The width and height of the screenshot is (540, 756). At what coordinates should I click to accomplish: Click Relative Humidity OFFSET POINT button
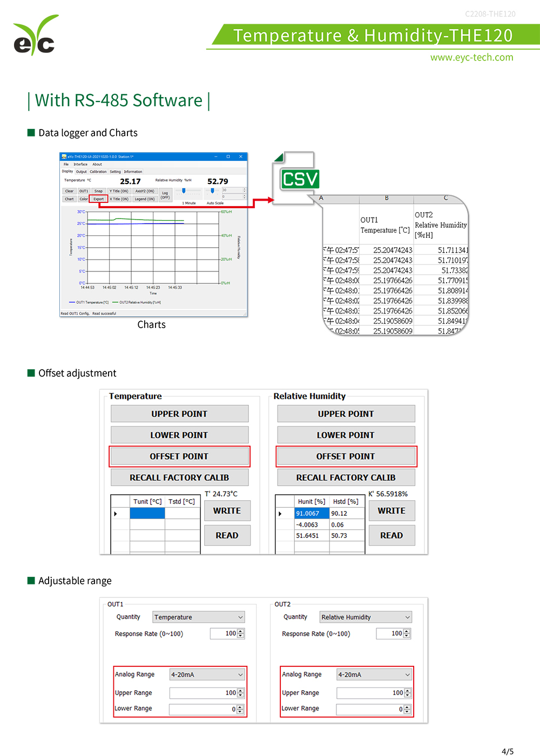(346, 457)
